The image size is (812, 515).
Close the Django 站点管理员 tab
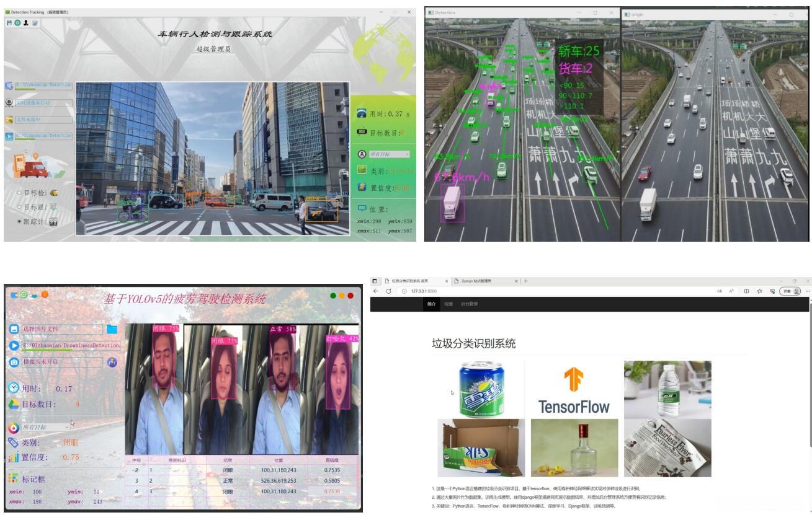point(516,281)
